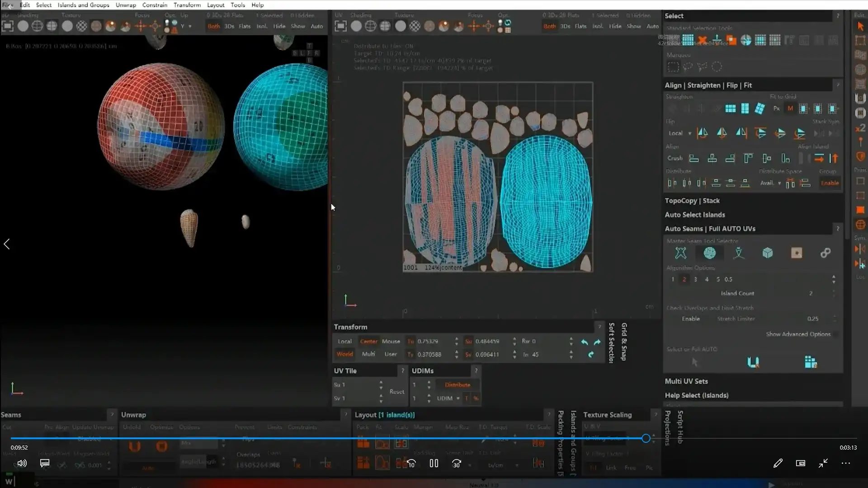This screenshot has width=868, height=488.
Task: Click the rectangle marquee selection icon
Action: (x=673, y=67)
